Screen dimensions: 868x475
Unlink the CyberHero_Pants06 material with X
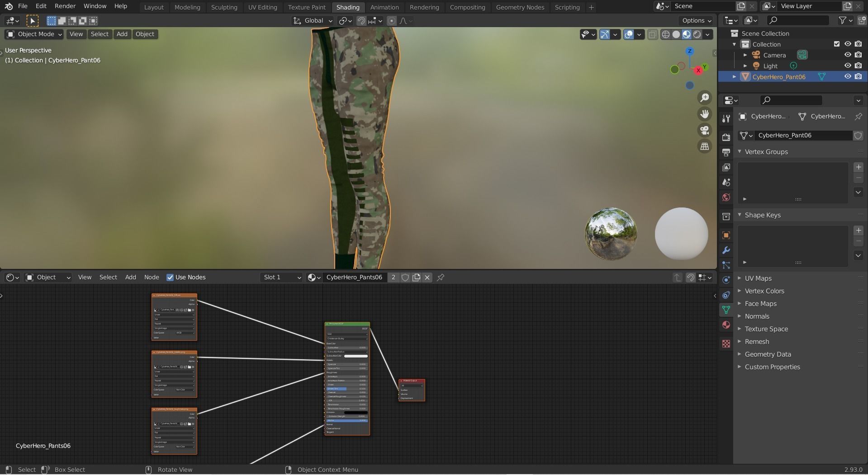coord(427,277)
